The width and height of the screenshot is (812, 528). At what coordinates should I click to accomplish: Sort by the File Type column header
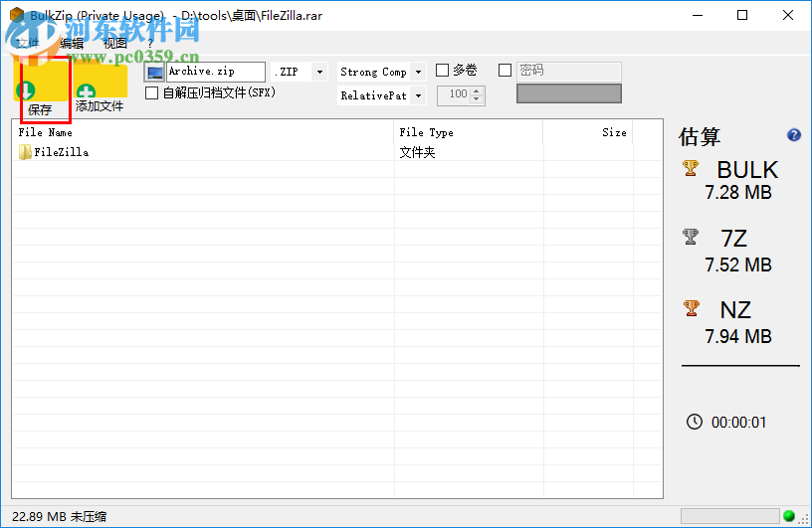pyautogui.click(x=469, y=132)
